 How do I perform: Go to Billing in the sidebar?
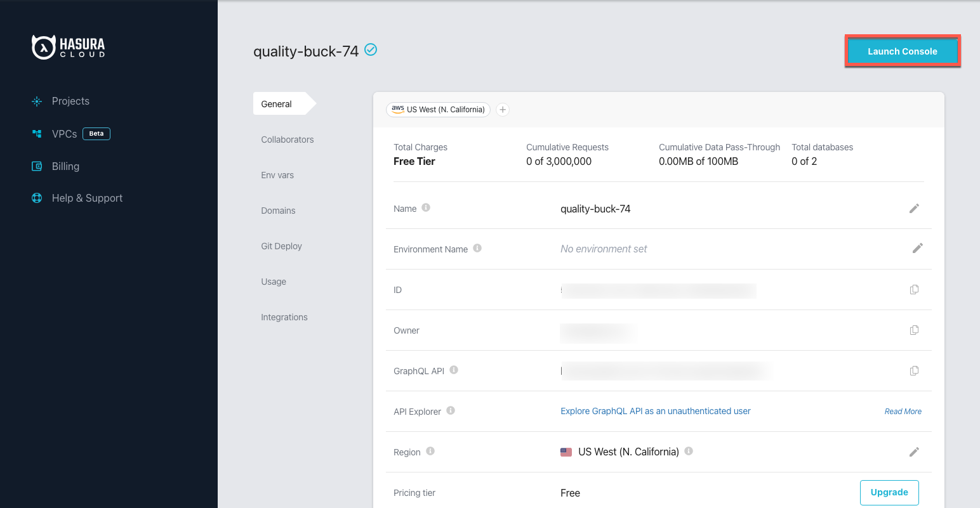(x=65, y=166)
